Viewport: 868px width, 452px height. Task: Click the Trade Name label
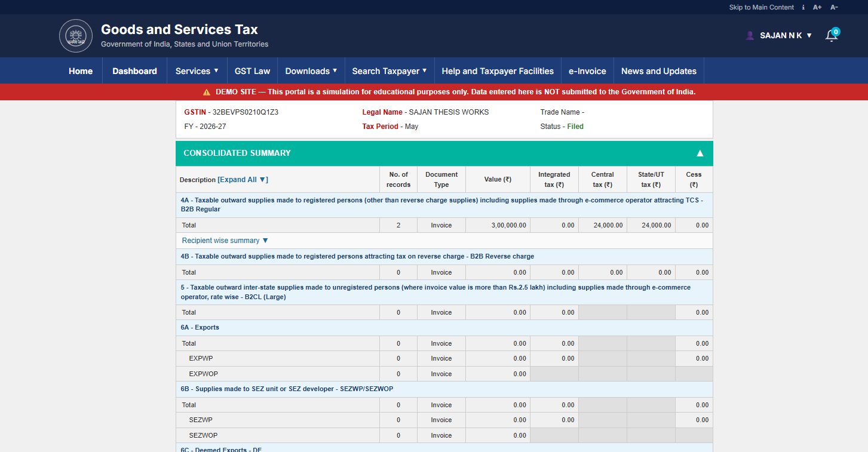pyautogui.click(x=562, y=112)
